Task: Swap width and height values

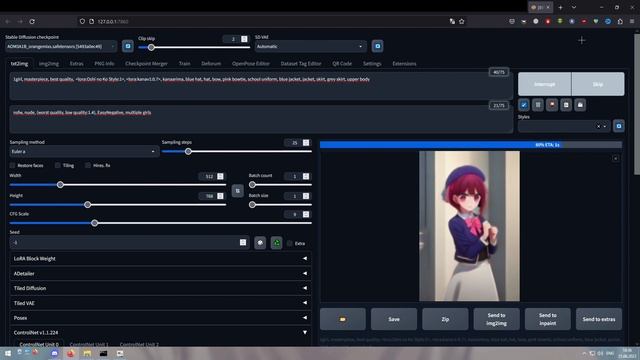Action: [x=238, y=191]
